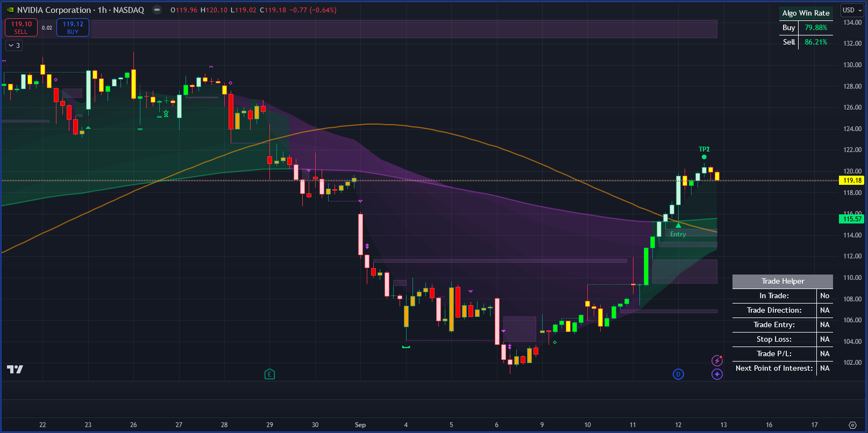Viewport: 868px width, 433px height.
Task: Click the lightning bolt news icon
Action: point(716,360)
